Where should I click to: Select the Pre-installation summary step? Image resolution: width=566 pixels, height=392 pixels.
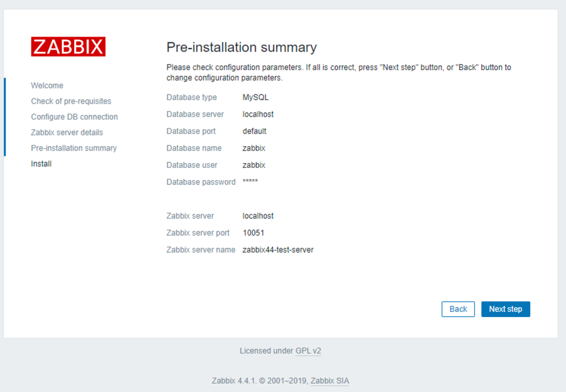[x=74, y=148]
